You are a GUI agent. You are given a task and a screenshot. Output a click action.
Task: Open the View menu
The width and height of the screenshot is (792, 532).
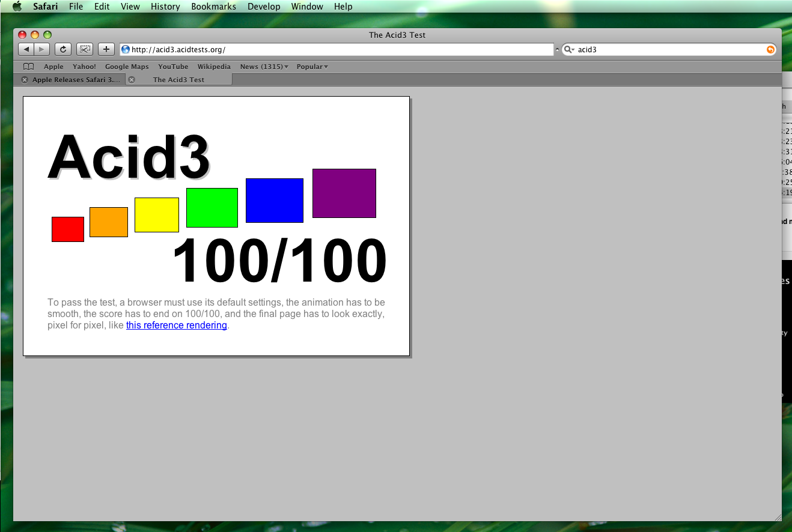point(130,7)
